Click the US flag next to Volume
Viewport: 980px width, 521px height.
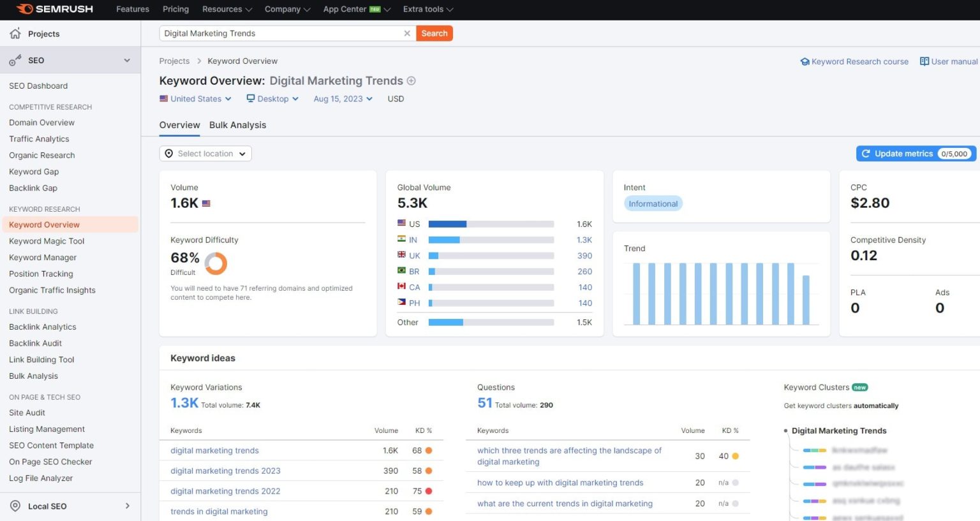tap(206, 203)
